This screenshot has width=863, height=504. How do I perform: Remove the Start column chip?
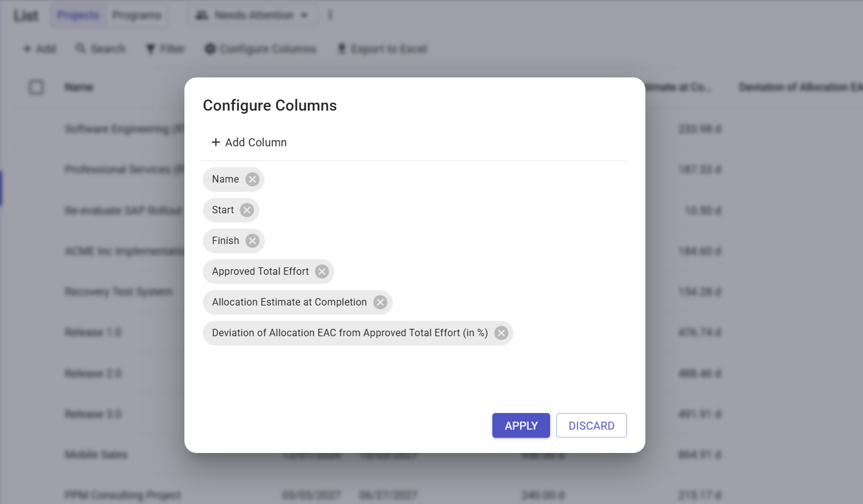point(246,210)
